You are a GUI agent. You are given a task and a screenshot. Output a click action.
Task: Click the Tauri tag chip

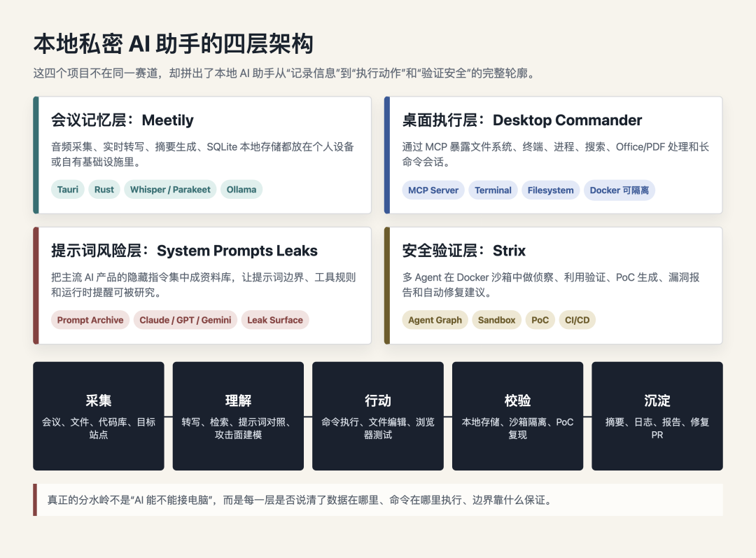point(67,190)
